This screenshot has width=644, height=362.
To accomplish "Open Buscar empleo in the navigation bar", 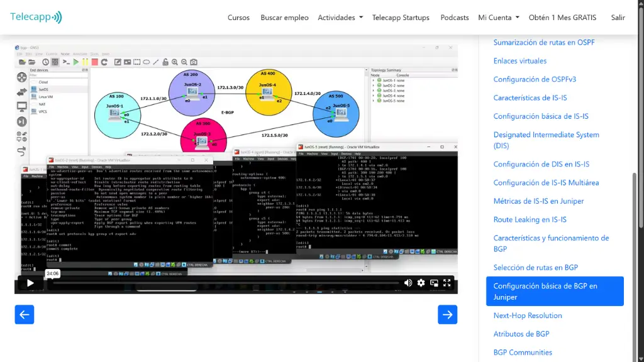I will coord(284,18).
